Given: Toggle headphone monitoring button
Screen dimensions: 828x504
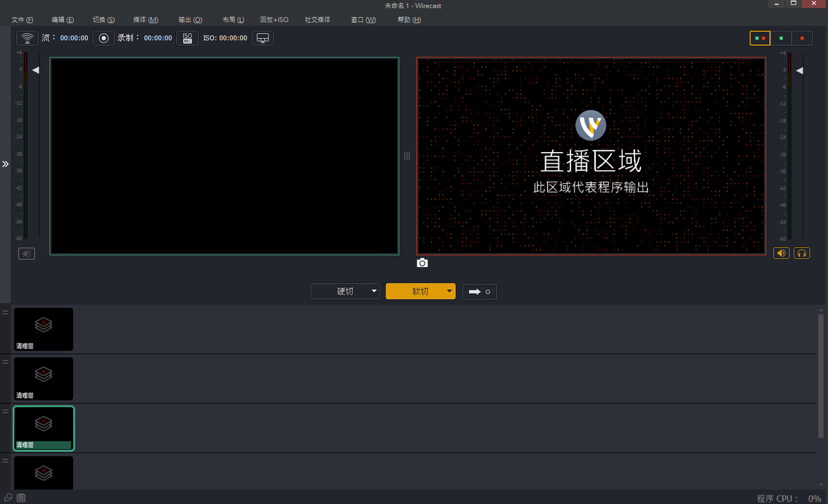Looking at the screenshot, I should (802, 253).
